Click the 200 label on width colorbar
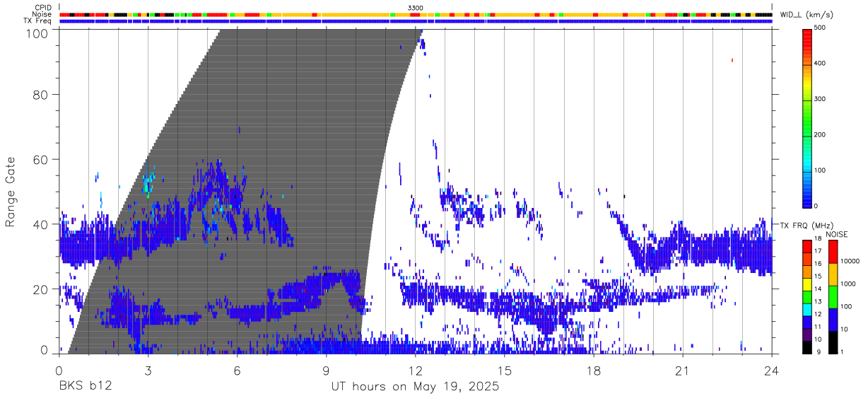 [x=821, y=135]
